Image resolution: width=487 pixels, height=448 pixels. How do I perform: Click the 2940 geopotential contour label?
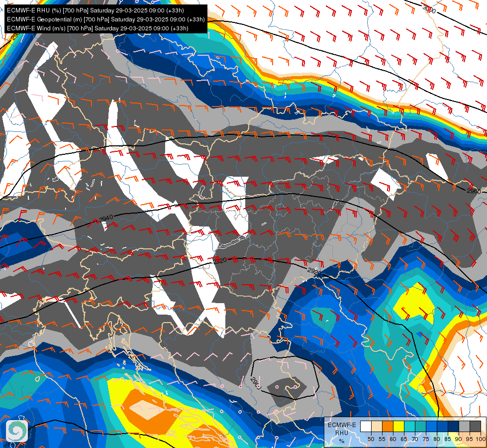pyautogui.click(x=106, y=218)
